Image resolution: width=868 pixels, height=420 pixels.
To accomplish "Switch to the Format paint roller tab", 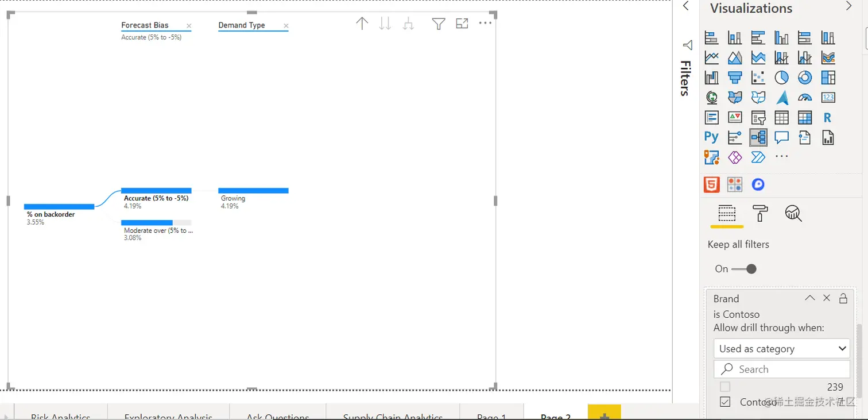I will (x=760, y=214).
